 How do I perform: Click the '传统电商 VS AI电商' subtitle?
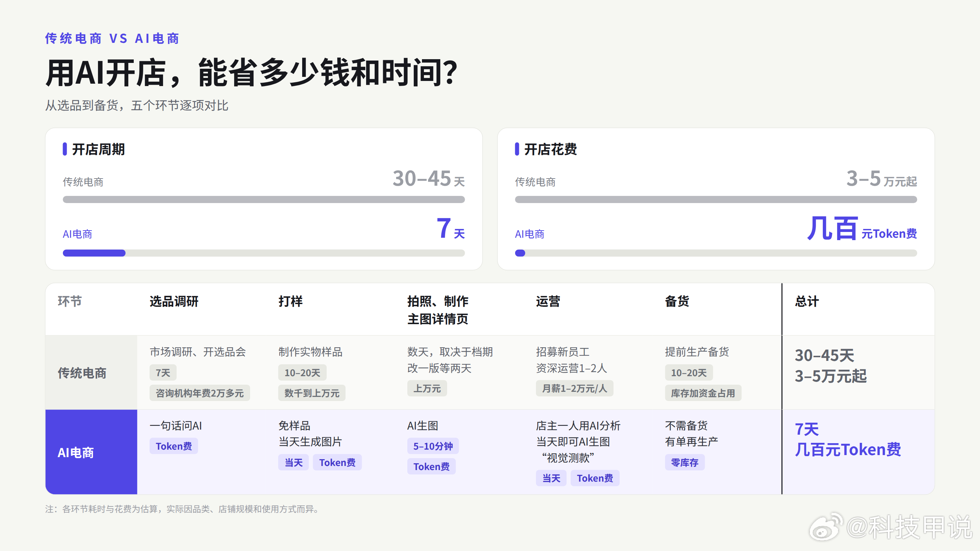click(112, 38)
